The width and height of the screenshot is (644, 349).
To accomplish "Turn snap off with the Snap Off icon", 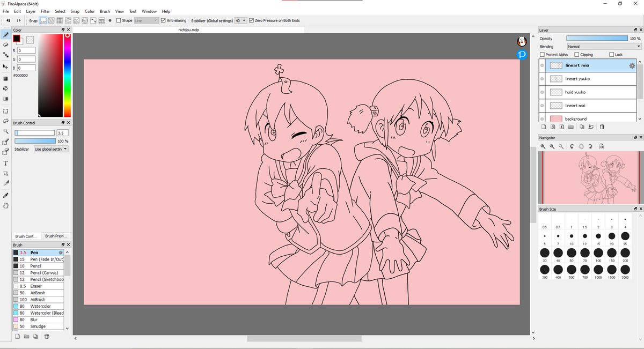I will (43, 20).
